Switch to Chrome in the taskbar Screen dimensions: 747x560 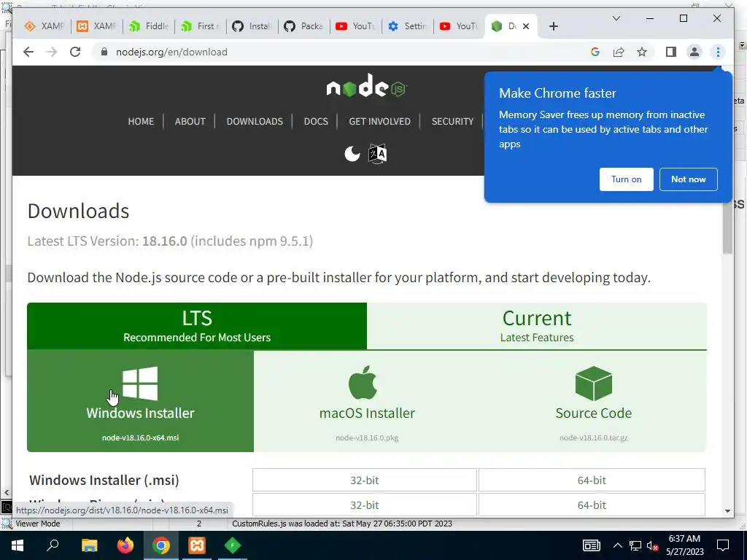tap(161, 545)
